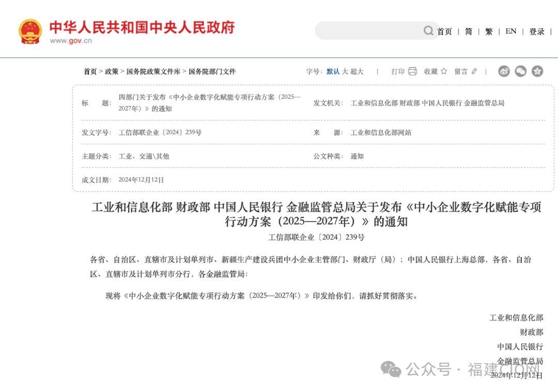Switch to simplified Chinese 简
The height and width of the screenshot is (392, 558).
coord(468,32)
